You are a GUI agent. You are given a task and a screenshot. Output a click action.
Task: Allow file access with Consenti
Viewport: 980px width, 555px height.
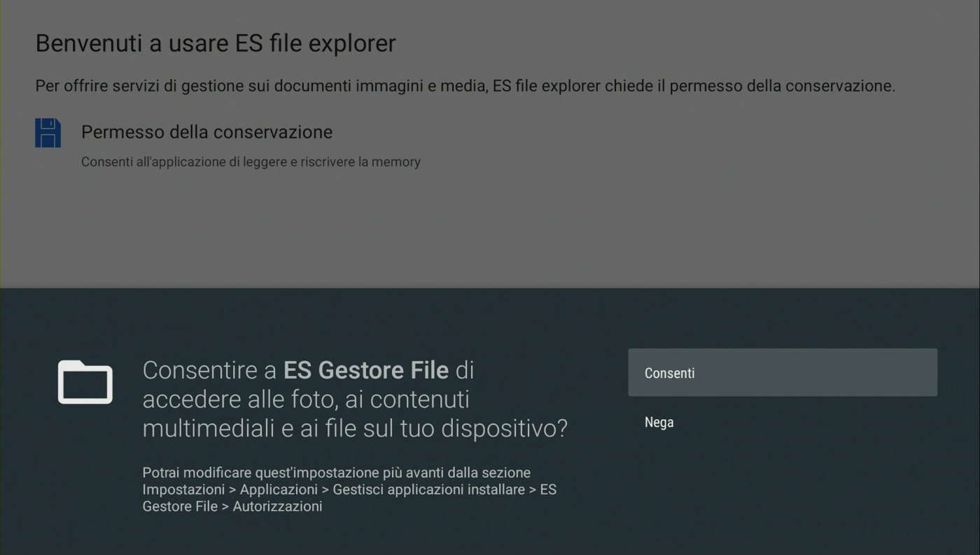tap(782, 373)
